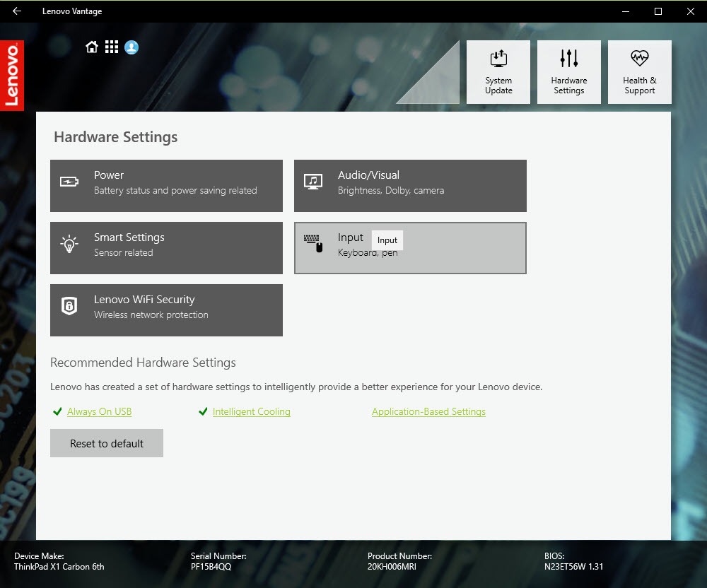Maximize the Lenovo Vantage window
707x588 pixels.
(658, 11)
